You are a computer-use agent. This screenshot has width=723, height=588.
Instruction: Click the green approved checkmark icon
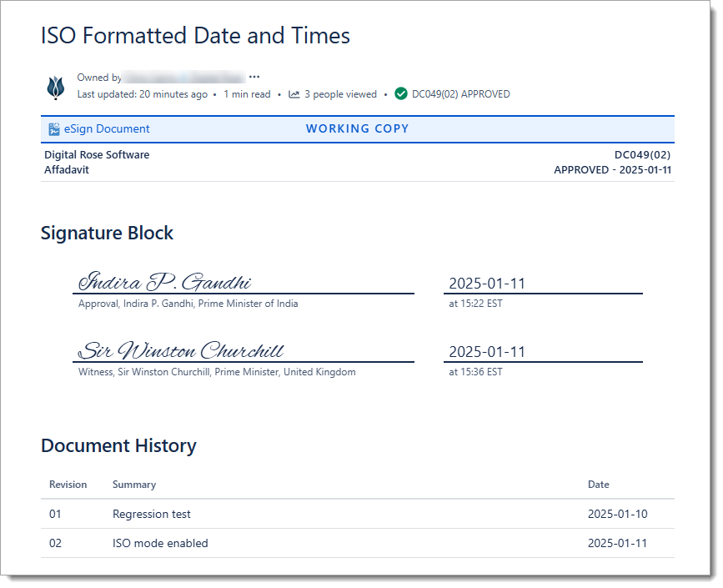coord(401,94)
